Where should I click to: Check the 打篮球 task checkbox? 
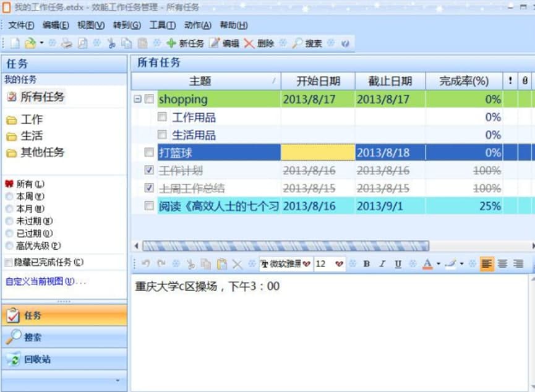[149, 152]
